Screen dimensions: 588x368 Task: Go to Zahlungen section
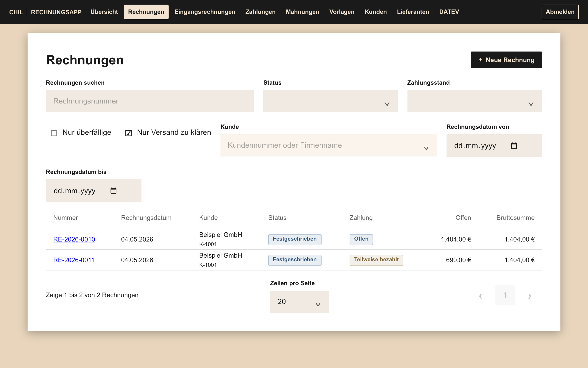[260, 12]
